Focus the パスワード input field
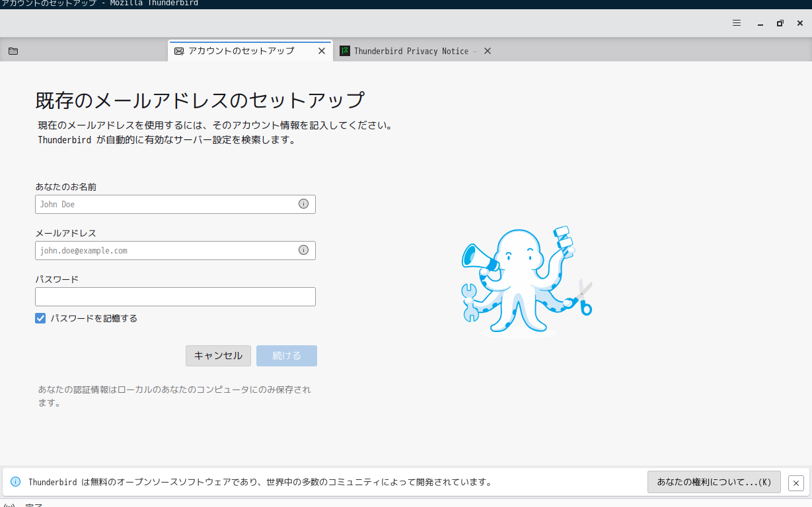Image resolution: width=812 pixels, height=507 pixels. click(x=175, y=296)
